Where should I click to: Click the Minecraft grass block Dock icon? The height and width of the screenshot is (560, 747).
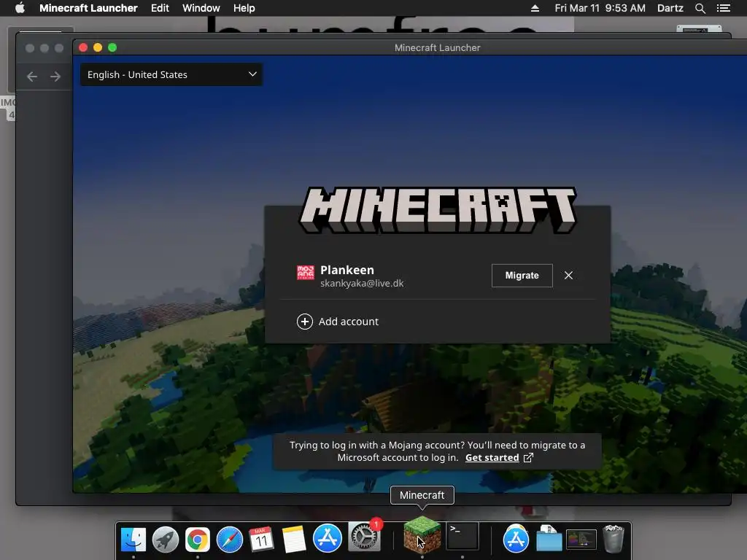(x=422, y=534)
